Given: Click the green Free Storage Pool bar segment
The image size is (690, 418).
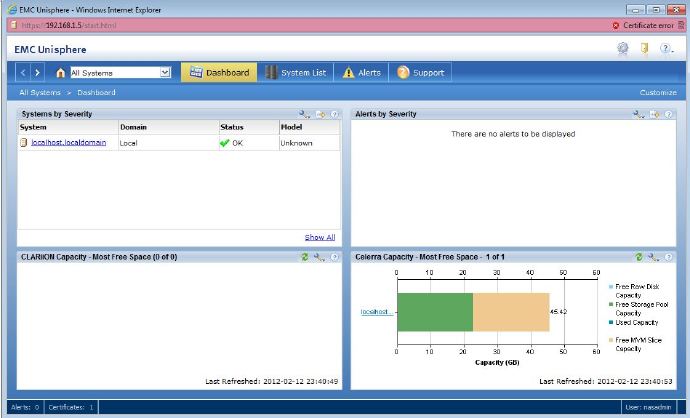Looking at the screenshot, I should (435, 312).
